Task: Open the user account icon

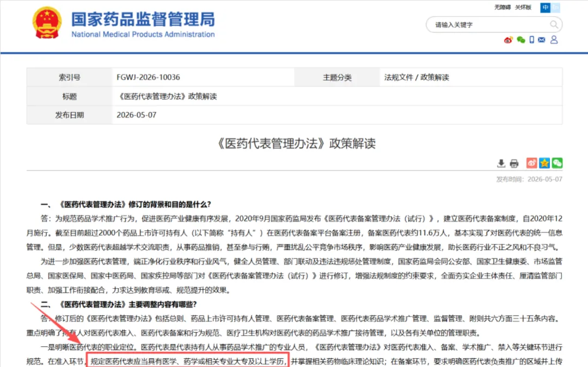Action: click(x=554, y=40)
